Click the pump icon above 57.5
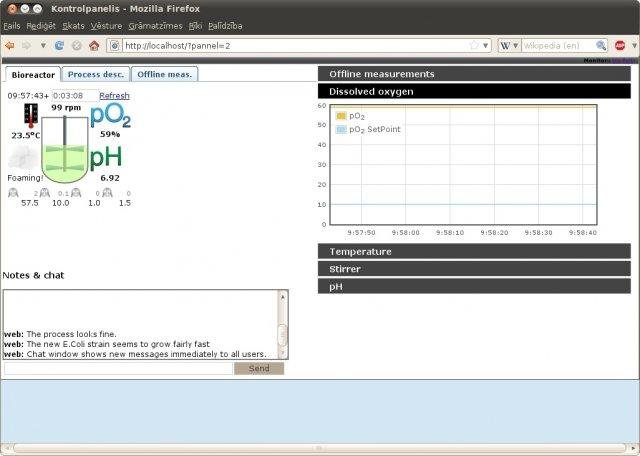The height and width of the screenshot is (456, 640). click(13, 193)
